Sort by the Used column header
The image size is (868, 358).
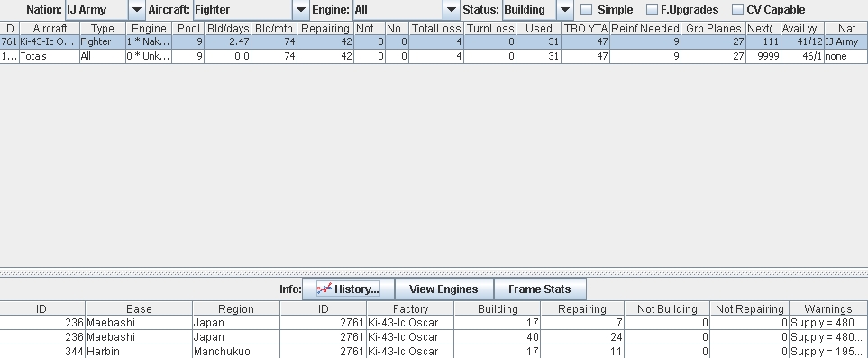tap(539, 28)
